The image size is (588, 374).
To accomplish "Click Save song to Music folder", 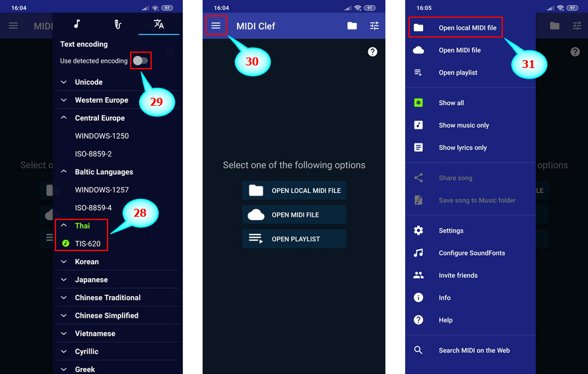I will pyautogui.click(x=471, y=200).
